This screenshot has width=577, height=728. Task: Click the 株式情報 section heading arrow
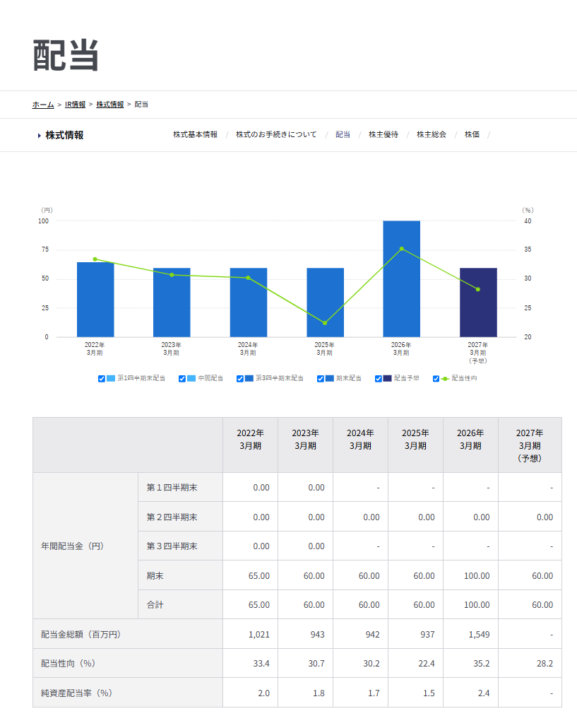click(40, 136)
